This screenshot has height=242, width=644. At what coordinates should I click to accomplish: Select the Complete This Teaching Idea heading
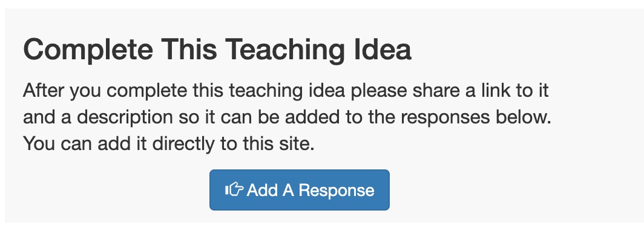[217, 50]
